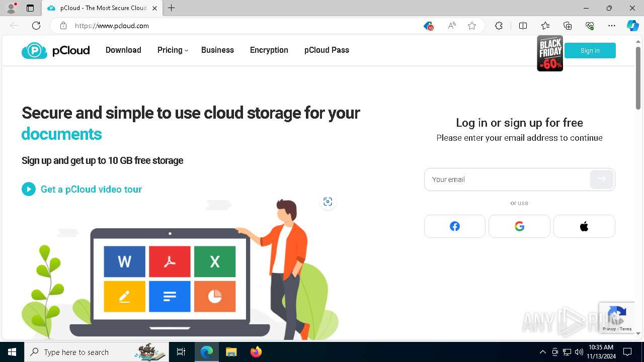Open Browser essentials heart icon
644x362 pixels.
590,26
